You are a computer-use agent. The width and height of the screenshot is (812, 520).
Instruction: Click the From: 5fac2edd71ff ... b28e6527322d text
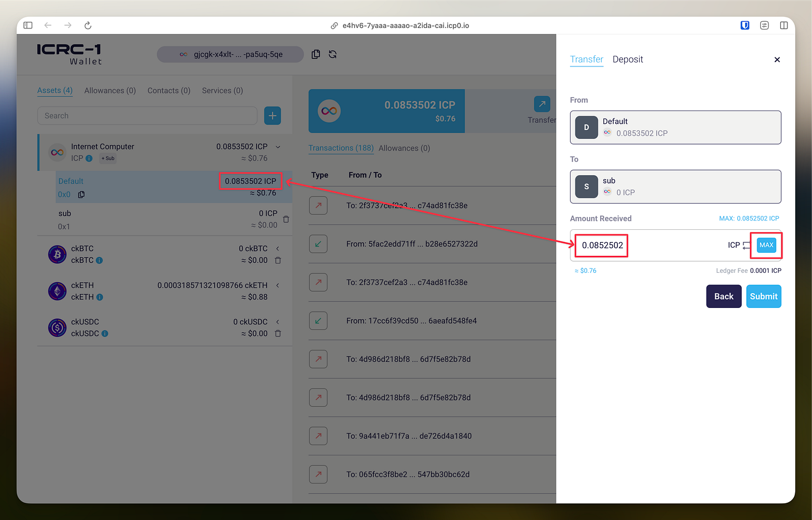point(412,244)
